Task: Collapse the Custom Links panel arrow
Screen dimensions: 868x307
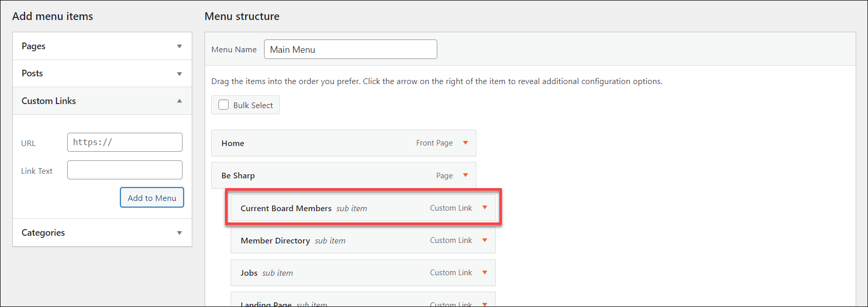Action: [x=179, y=101]
